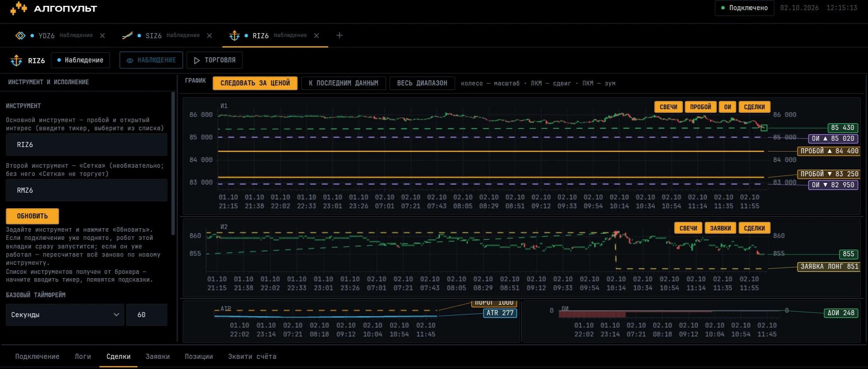Click the anchor icon beside RIZ6 header

(16, 60)
